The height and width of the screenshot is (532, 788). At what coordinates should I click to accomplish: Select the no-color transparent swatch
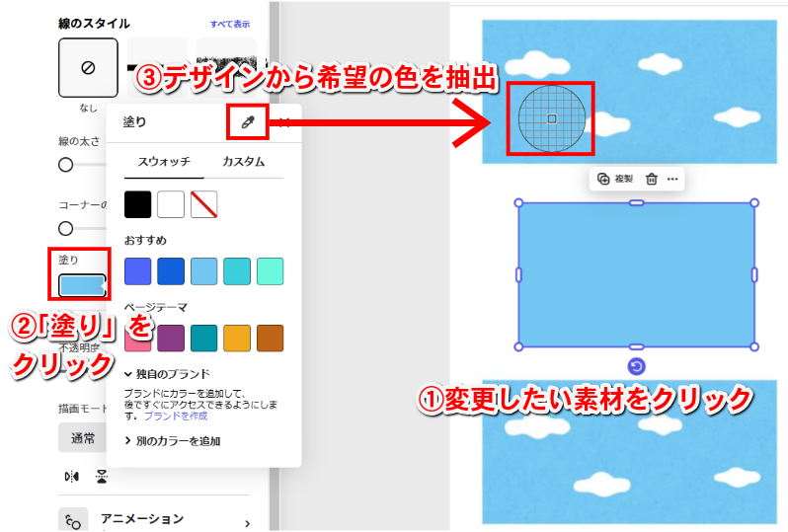204,204
